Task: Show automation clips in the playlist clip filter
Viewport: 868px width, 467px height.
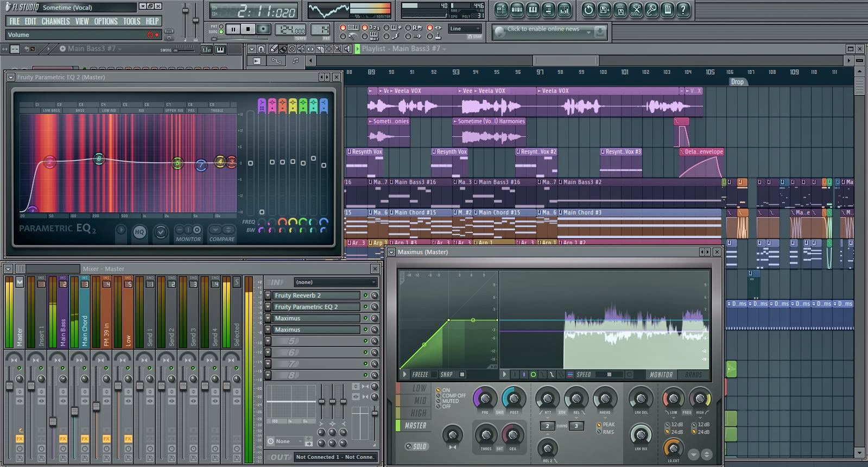Action: click(276, 61)
